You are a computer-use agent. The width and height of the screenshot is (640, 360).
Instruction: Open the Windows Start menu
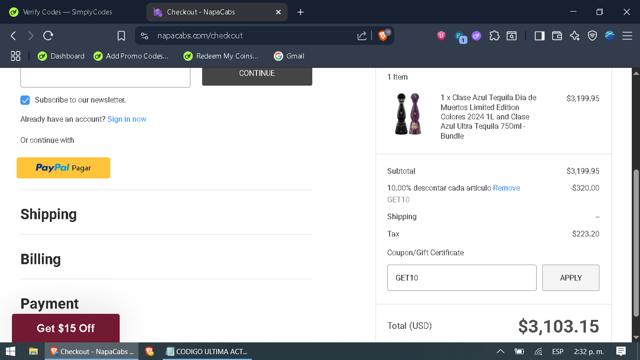(x=10, y=351)
